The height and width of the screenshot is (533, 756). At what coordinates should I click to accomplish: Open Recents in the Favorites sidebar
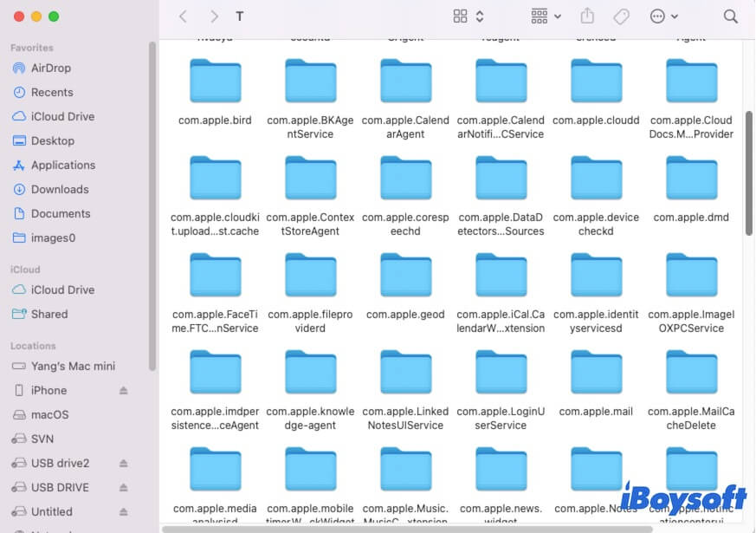pyautogui.click(x=54, y=92)
